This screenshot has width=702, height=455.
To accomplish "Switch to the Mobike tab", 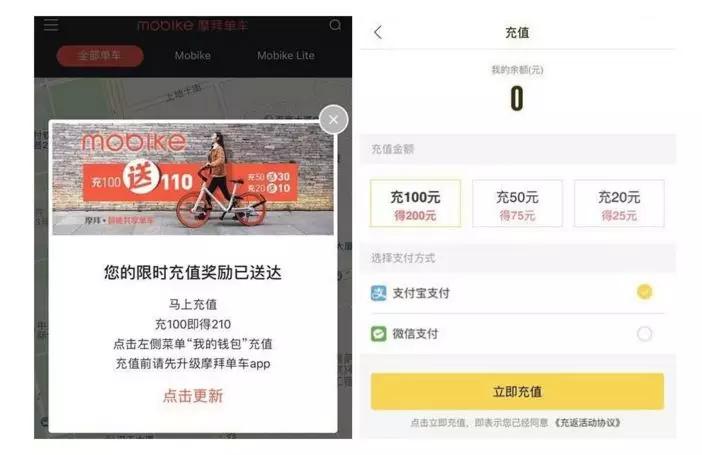I will pyautogui.click(x=193, y=56).
